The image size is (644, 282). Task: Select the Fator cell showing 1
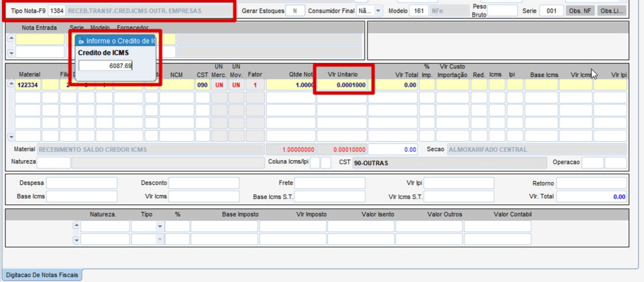255,85
